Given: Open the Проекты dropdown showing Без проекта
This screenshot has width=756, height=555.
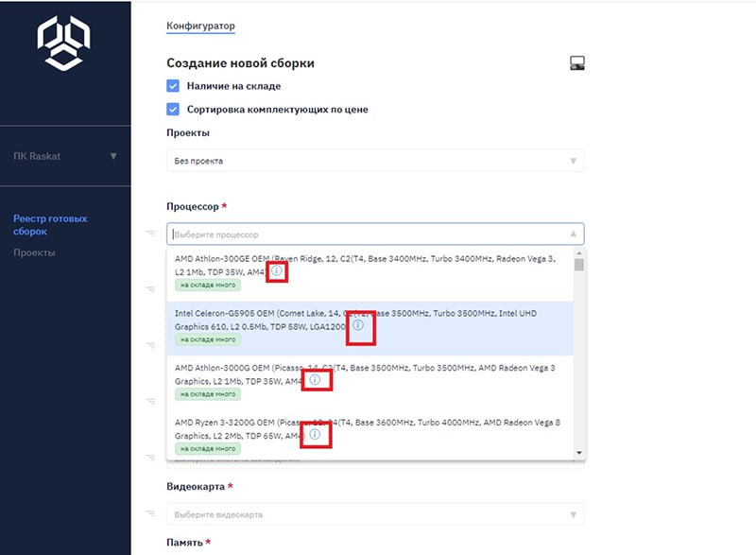Looking at the screenshot, I should [x=374, y=161].
